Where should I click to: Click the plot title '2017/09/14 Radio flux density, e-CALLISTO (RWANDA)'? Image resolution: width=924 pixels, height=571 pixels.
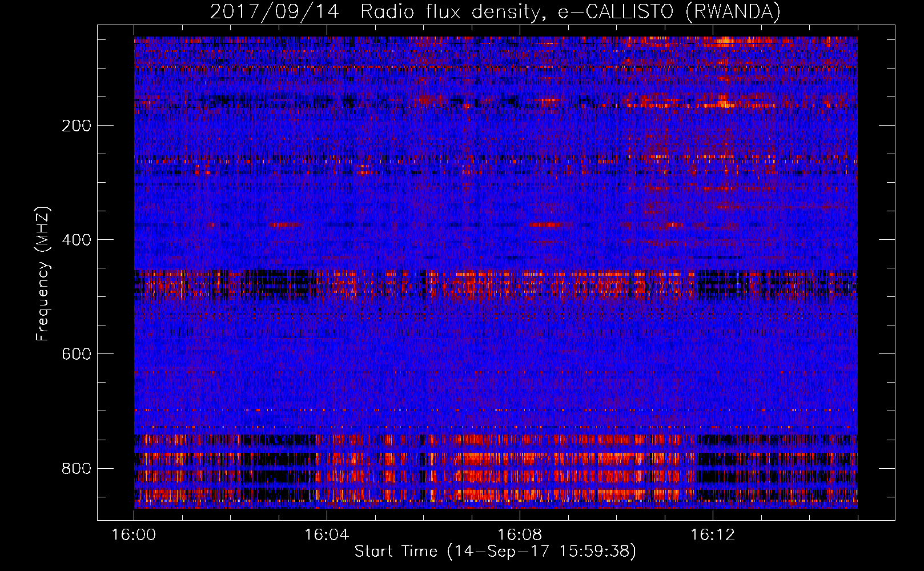click(495, 11)
